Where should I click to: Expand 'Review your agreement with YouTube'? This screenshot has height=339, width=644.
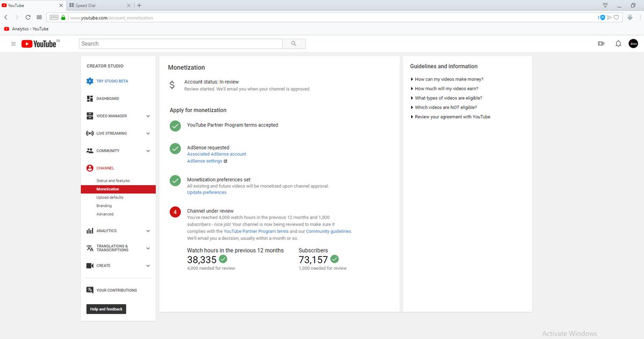(x=450, y=117)
